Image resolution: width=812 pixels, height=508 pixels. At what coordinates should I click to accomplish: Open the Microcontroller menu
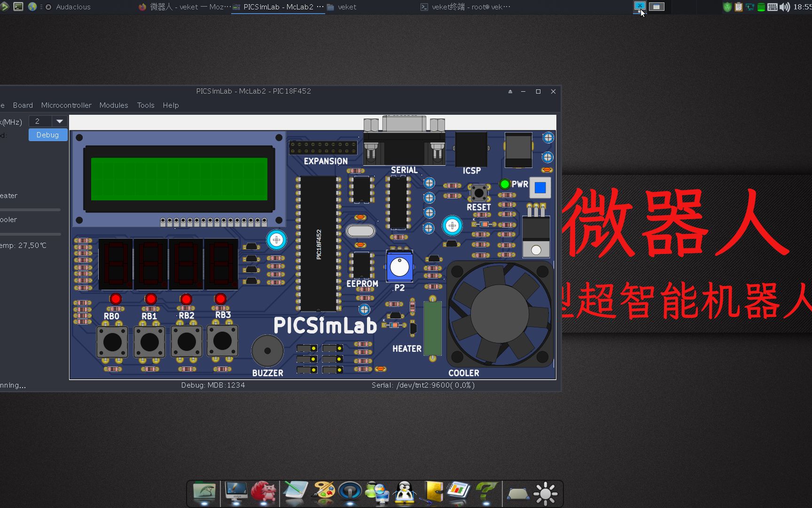coord(66,105)
